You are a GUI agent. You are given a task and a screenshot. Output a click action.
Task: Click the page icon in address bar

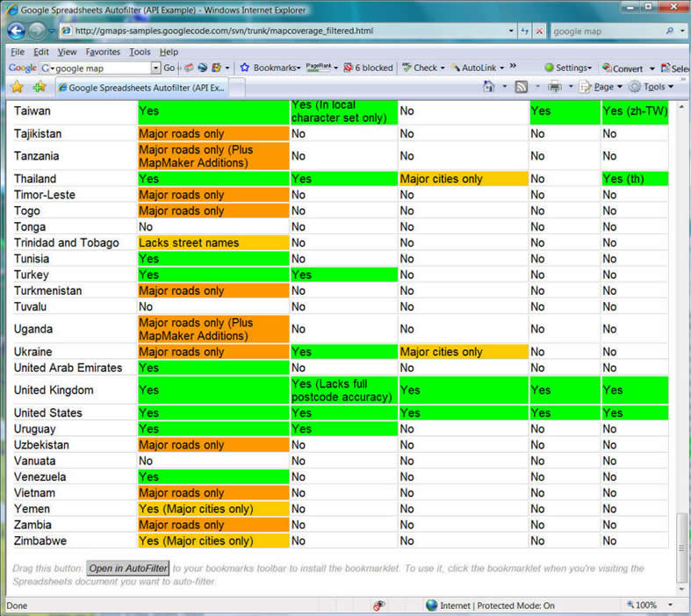click(x=67, y=31)
